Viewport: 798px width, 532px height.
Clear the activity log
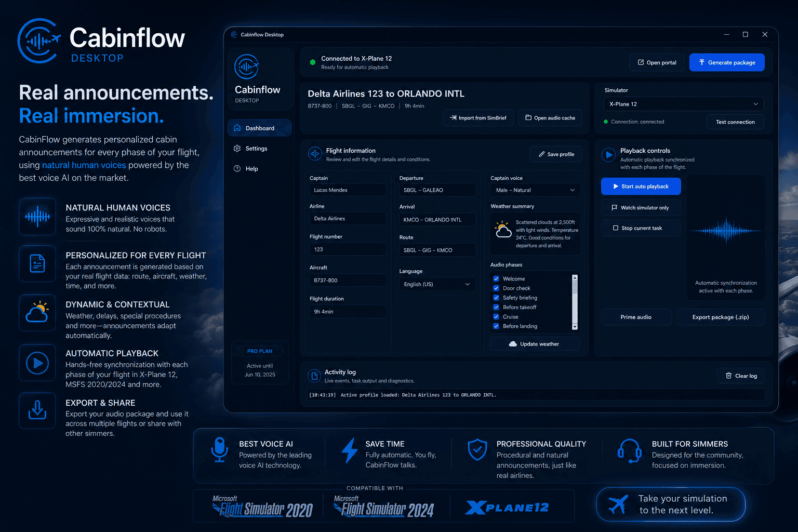click(x=741, y=376)
